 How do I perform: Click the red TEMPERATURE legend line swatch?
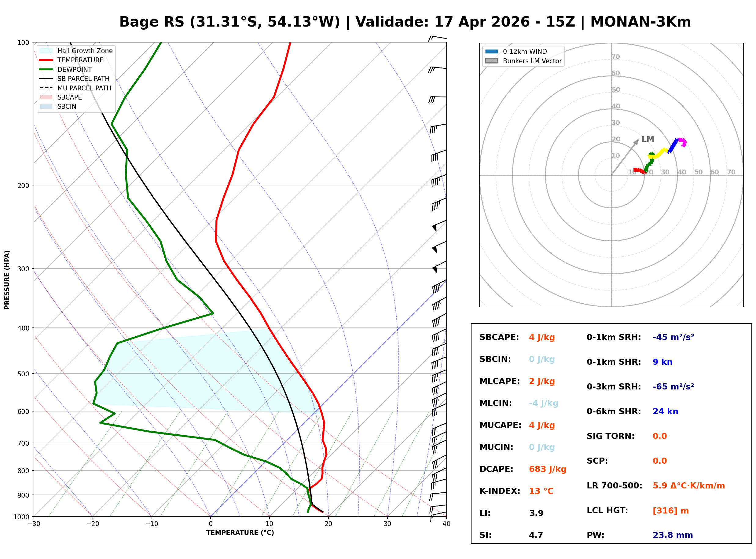[x=46, y=60]
